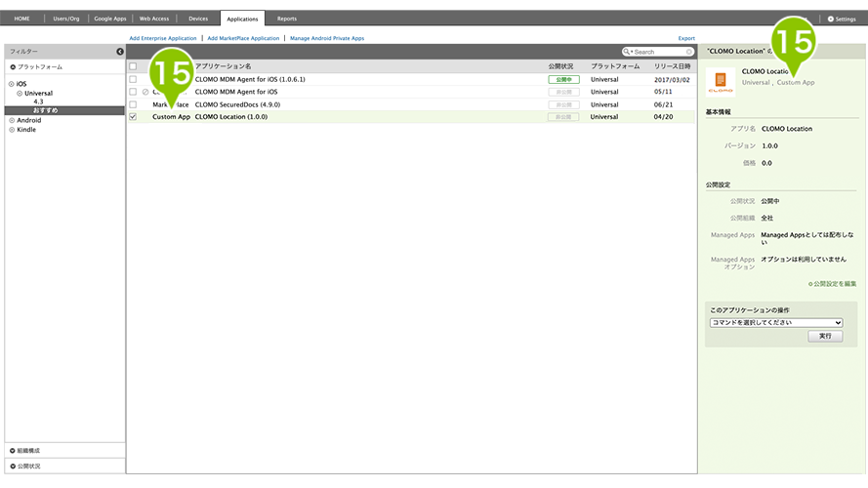Click Add MarketPlace Application link

(243, 38)
